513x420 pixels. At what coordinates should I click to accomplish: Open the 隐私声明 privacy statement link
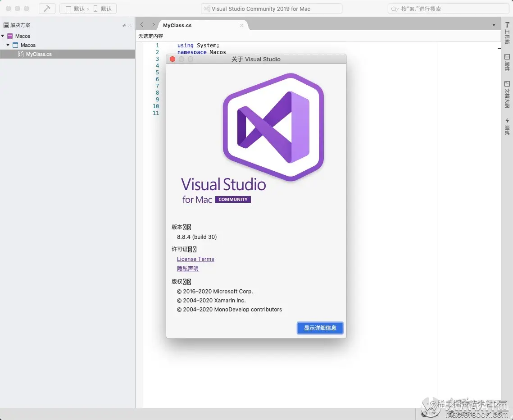point(187,269)
